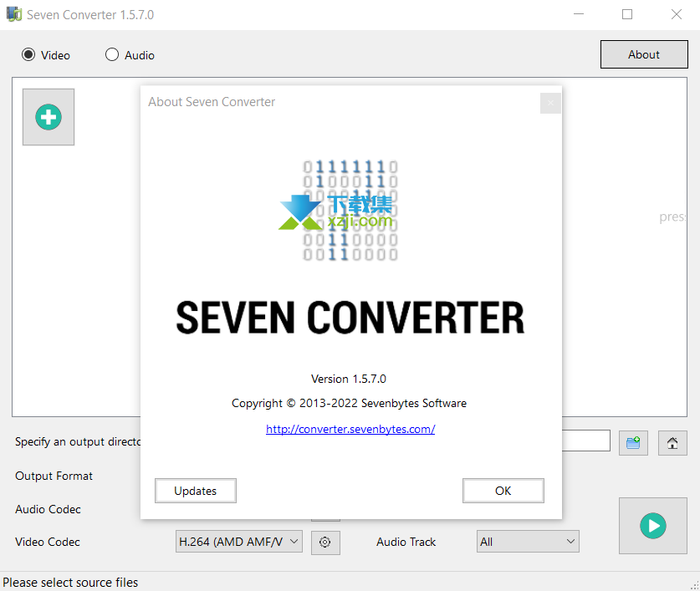Open the converter.sevenbytes.com link
This screenshot has height=591, width=700.
point(350,429)
